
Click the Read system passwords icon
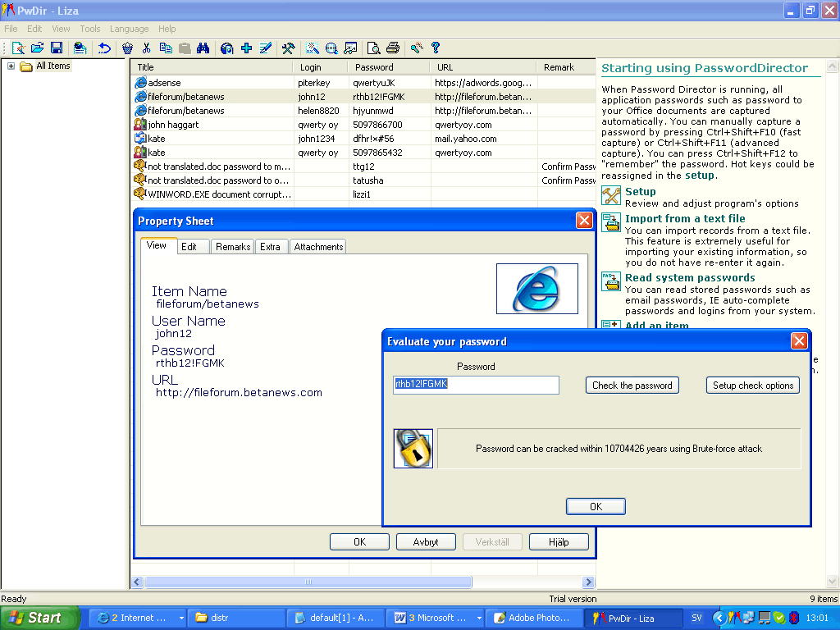pyautogui.click(x=610, y=281)
